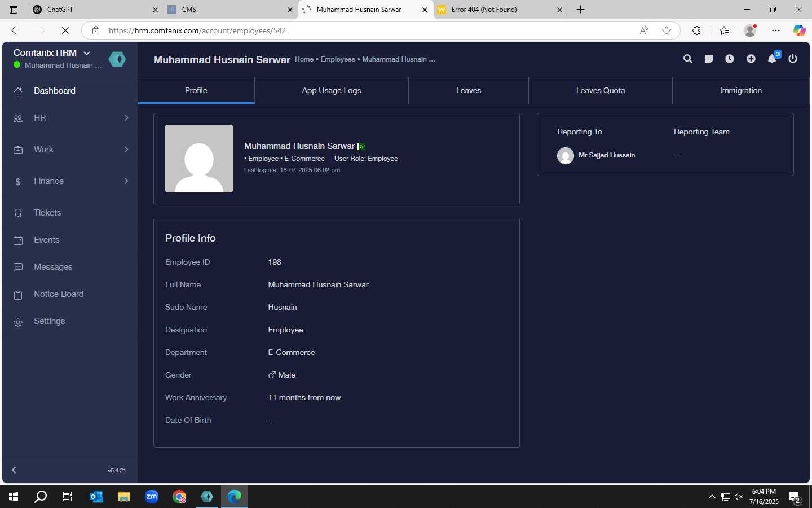Collapse sidebar with the left arrow
The height and width of the screenshot is (508, 812).
[14, 470]
